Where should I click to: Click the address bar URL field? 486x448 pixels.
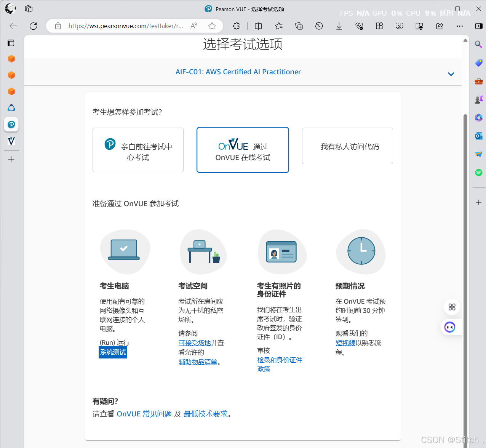click(126, 26)
